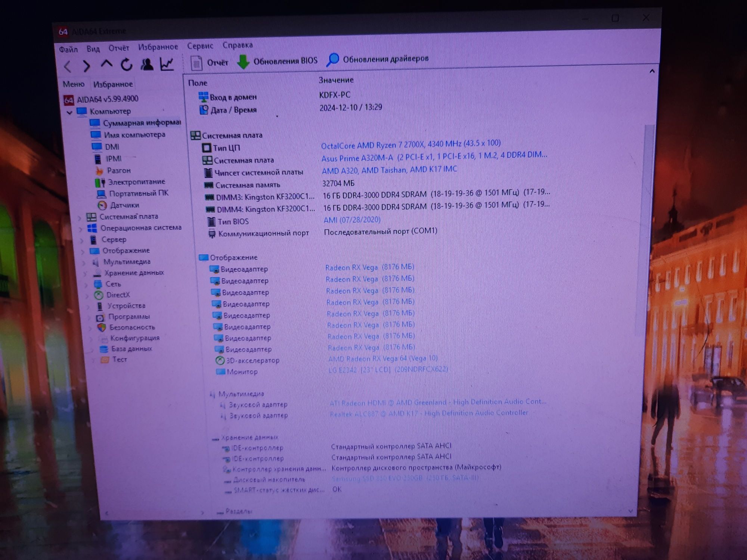Select Безопасность in the tree
The height and width of the screenshot is (560, 747).
click(x=132, y=327)
